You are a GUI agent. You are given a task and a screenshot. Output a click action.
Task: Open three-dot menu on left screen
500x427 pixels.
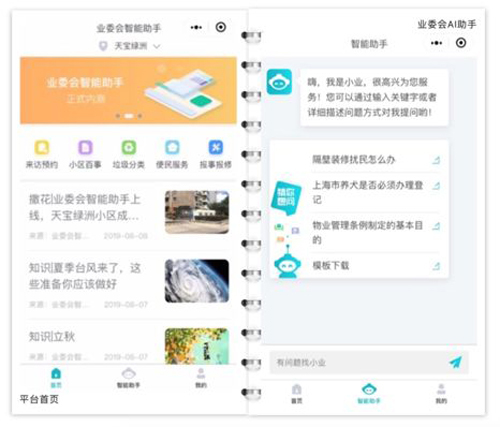(196, 27)
